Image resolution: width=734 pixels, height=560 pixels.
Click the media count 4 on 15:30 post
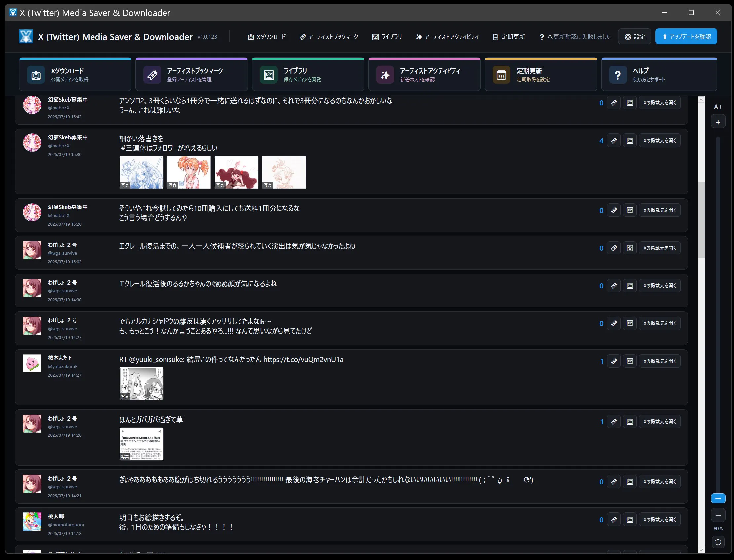(x=601, y=141)
